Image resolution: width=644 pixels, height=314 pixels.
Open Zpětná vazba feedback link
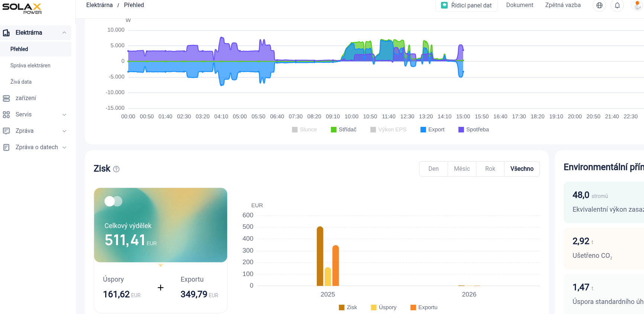563,5
